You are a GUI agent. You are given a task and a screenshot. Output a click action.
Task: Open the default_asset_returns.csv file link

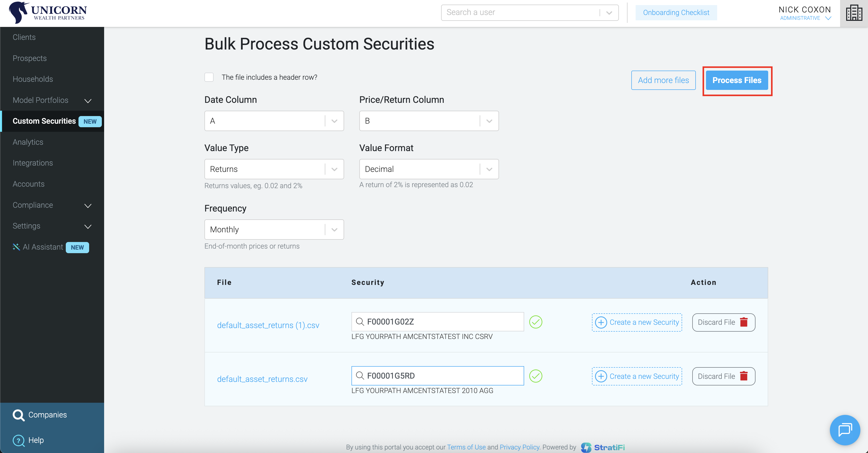262,379
